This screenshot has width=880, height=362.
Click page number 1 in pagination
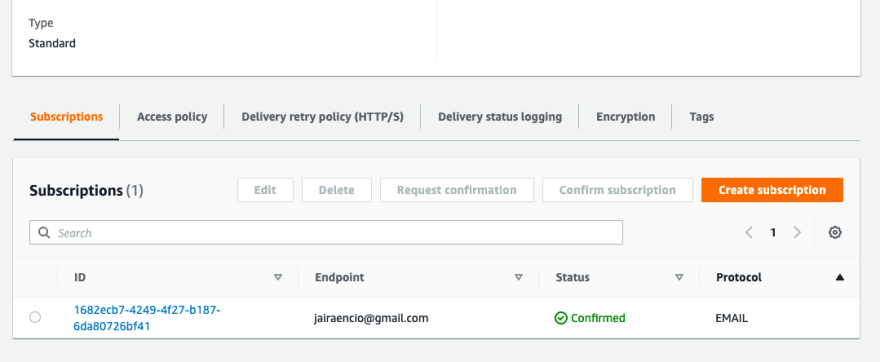click(x=773, y=232)
